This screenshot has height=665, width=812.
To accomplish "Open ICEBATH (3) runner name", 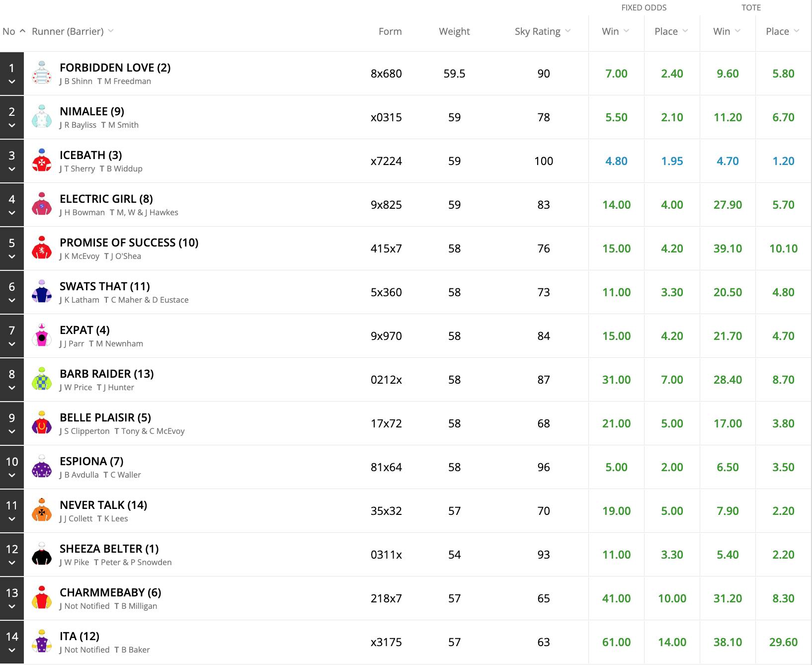I will coord(90,155).
